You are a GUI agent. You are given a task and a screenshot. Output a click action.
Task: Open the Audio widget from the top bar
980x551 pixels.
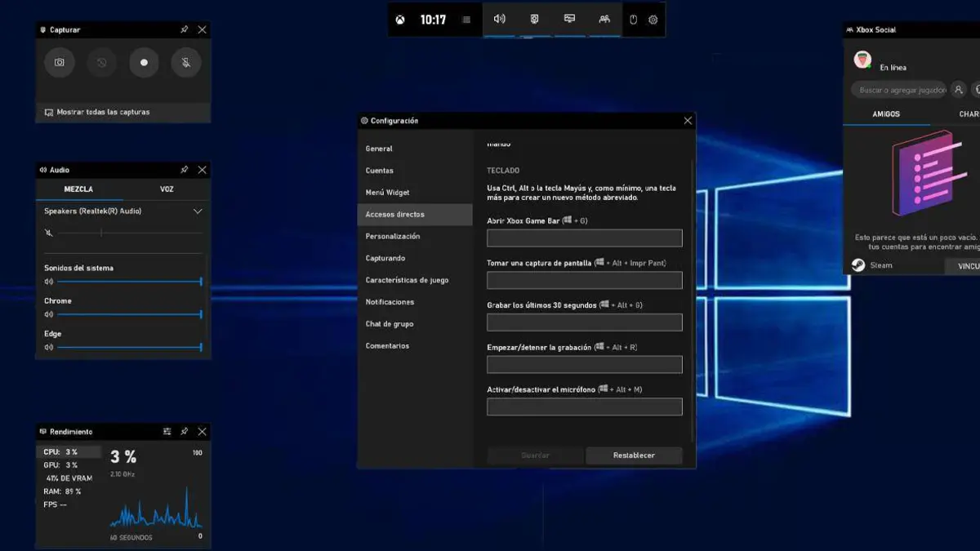click(x=499, y=20)
